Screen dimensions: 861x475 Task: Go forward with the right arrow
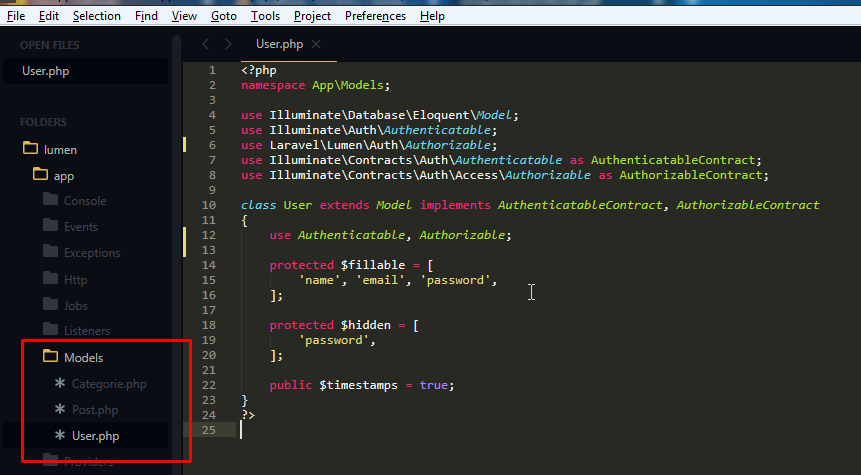click(228, 44)
